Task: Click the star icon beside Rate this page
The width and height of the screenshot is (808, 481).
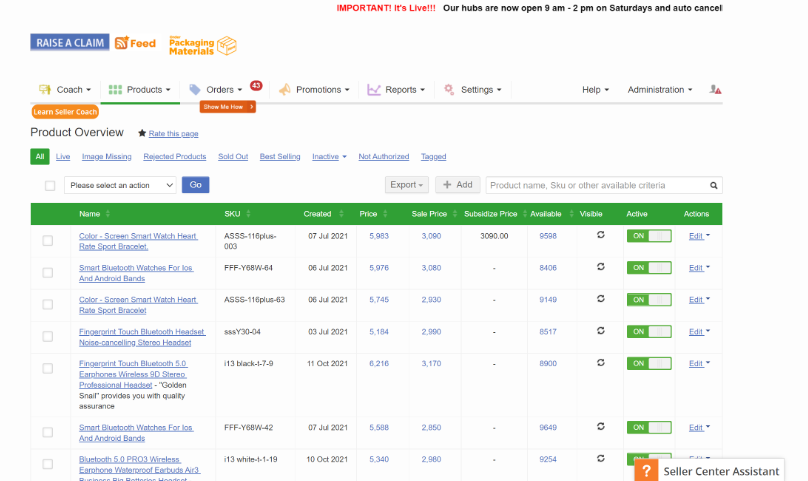Action: (x=142, y=133)
